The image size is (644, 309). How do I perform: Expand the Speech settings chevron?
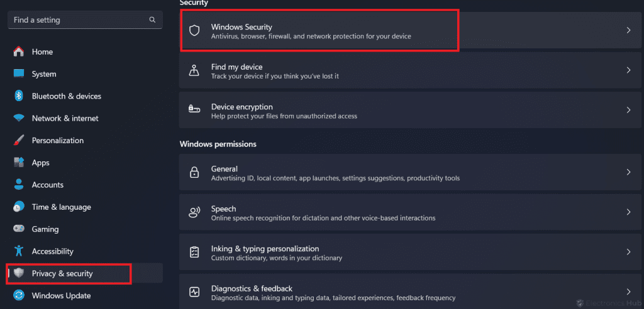628,212
